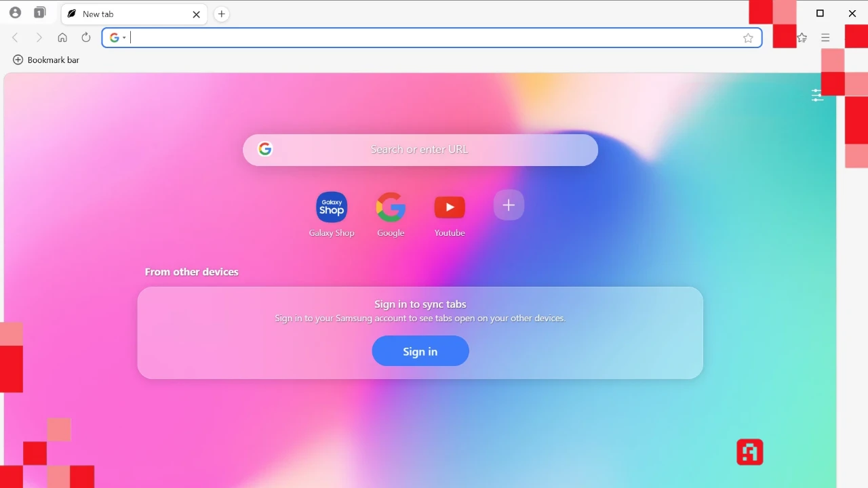
Task: Open the Google search engine dropdown in the address bar
Action: [117, 37]
